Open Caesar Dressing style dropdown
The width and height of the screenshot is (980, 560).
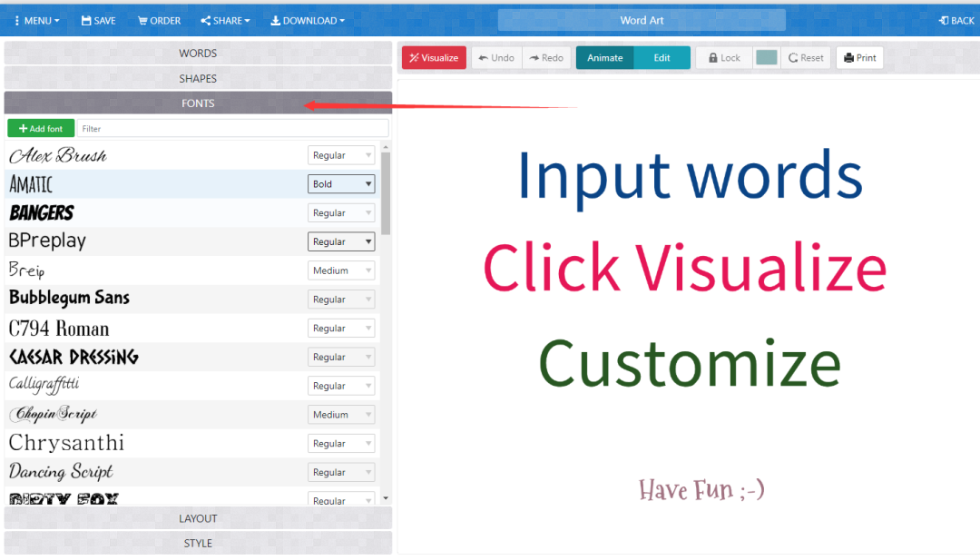(x=341, y=357)
